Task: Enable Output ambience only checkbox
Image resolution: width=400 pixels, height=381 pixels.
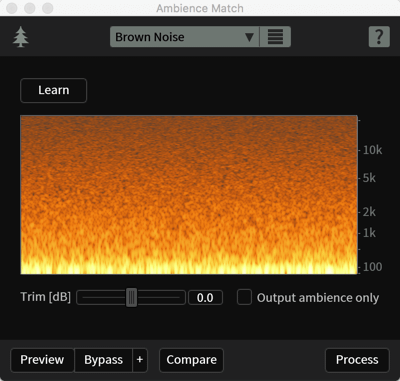Action: pos(244,297)
